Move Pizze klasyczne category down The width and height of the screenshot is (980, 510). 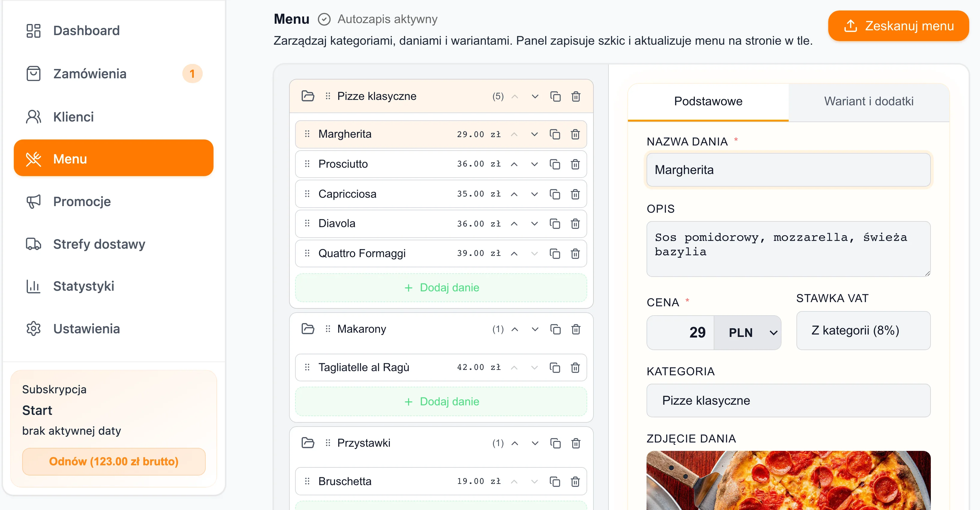pyautogui.click(x=535, y=96)
